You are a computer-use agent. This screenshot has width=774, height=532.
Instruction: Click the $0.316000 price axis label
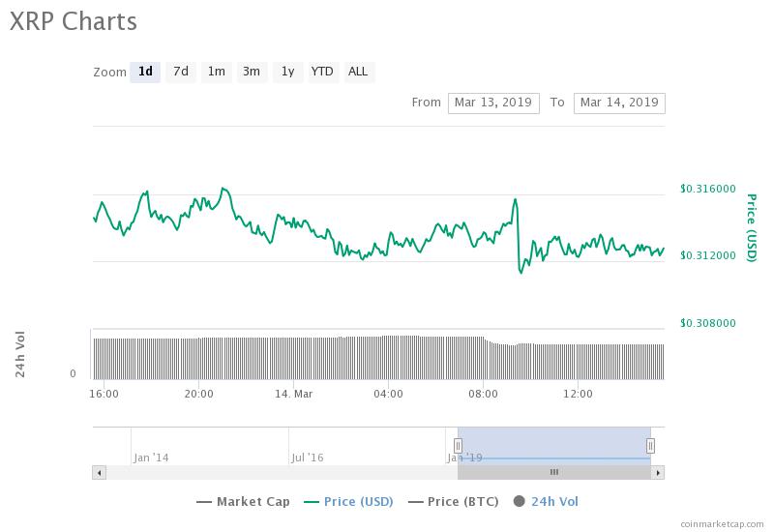(x=708, y=189)
